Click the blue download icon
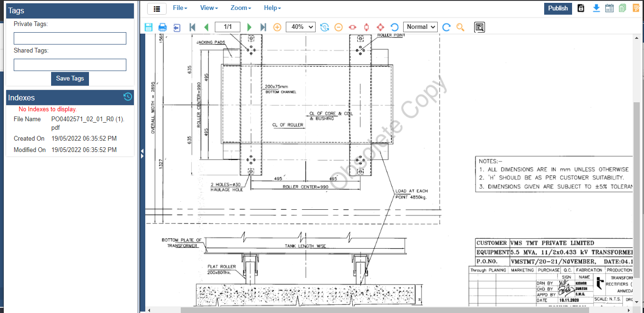 [x=596, y=8]
